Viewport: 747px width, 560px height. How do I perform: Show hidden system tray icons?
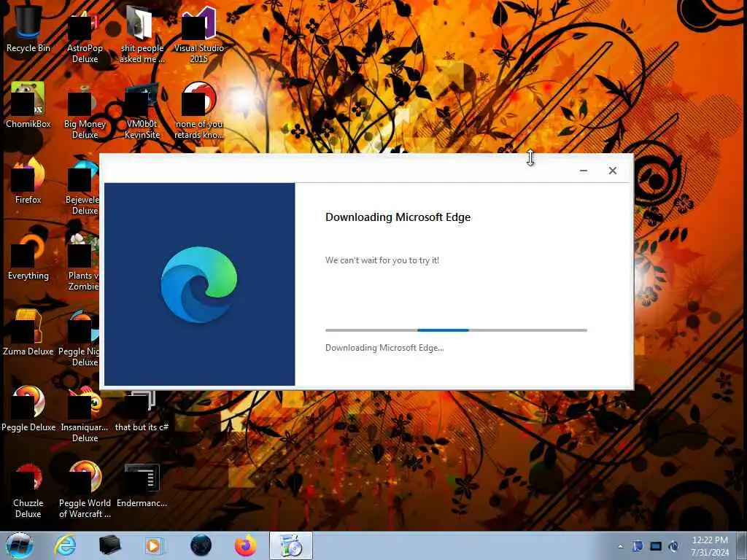point(620,546)
